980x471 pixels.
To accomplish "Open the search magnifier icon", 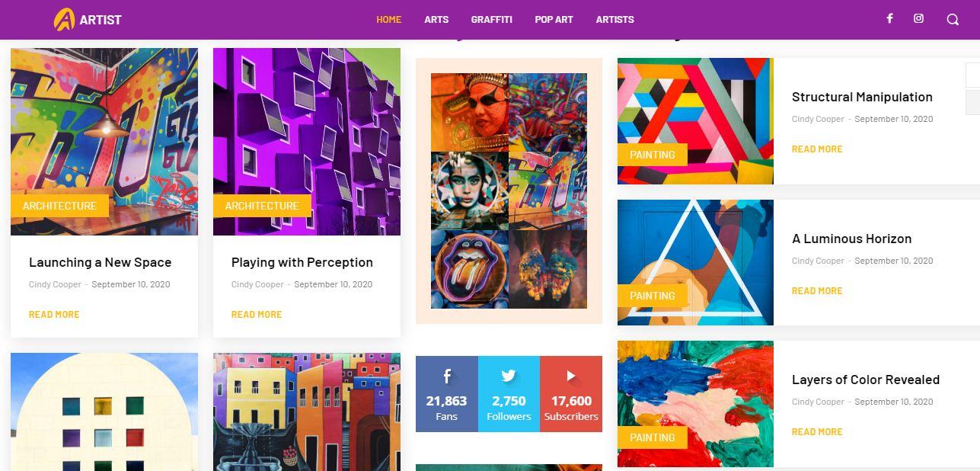I will (953, 20).
